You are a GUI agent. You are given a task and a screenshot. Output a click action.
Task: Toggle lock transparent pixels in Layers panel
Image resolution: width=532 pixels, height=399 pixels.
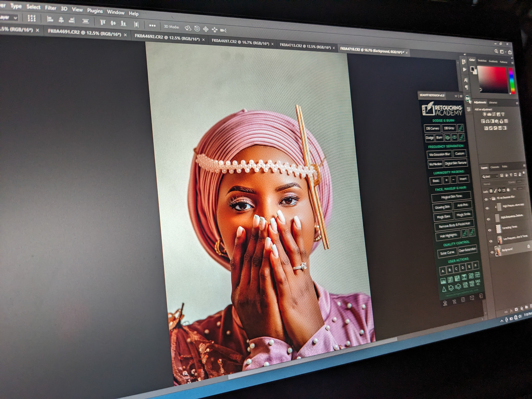point(491,191)
